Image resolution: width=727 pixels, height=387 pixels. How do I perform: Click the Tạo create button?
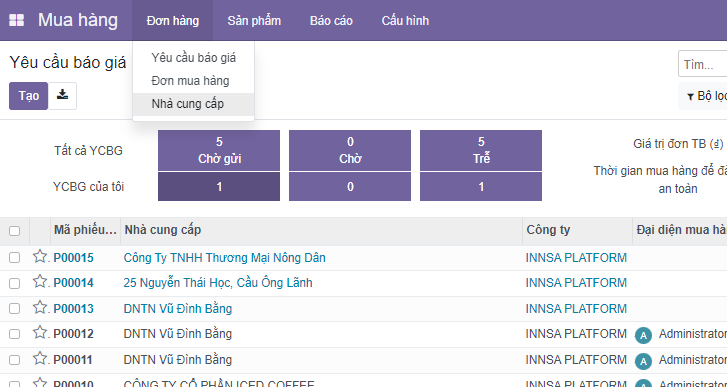coord(28,96)
